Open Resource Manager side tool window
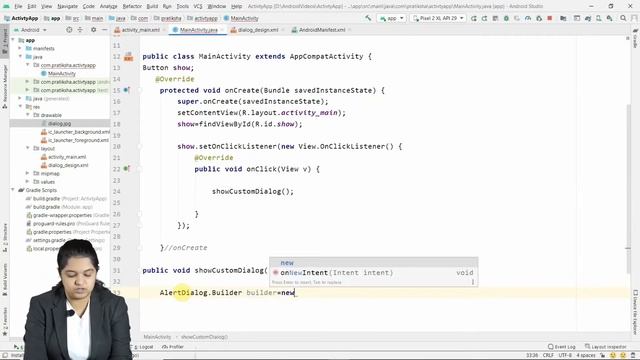Viewport: 640px width, 360px height. [x=5, y=87]
